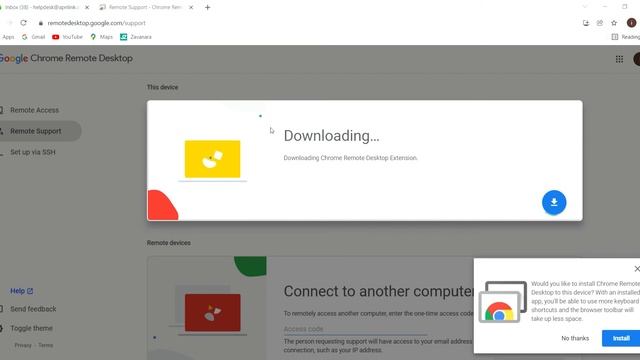Click the blue download button
Viewport: 640px width, 360px height.
[x=554, y=202]
